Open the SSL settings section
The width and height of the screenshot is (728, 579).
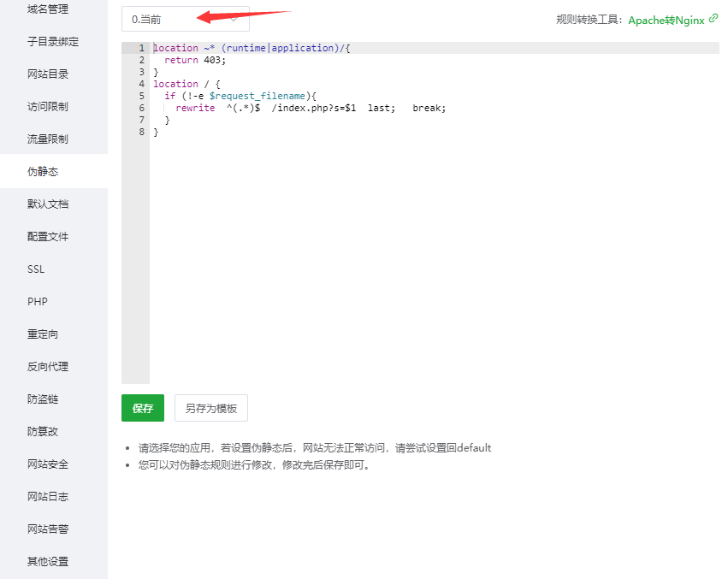tap(36, 269)
